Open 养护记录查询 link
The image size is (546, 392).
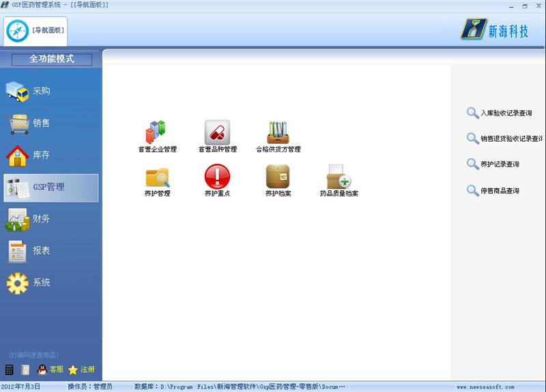493,164
